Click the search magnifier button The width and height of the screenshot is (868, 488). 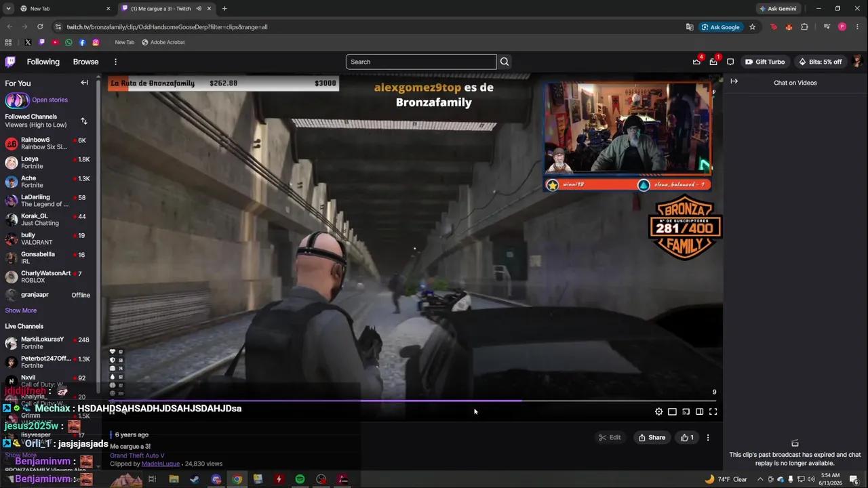[505, 62]
